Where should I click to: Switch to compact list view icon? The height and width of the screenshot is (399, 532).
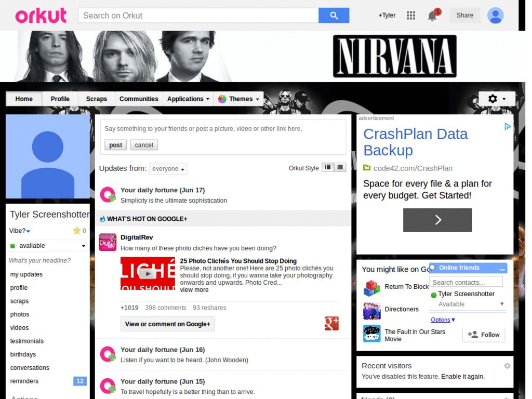[x=328, y=167]
